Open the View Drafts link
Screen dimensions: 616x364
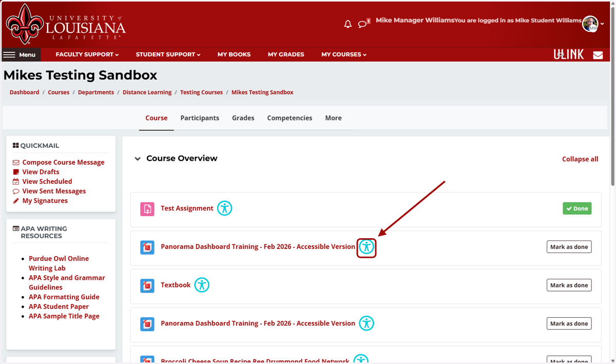[x=41, y=172]
